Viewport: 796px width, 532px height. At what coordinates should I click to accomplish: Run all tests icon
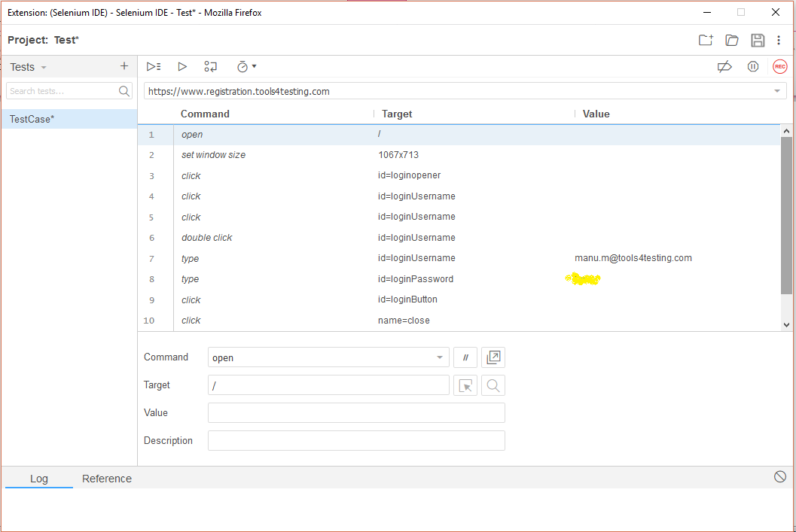tap(154, 66)
